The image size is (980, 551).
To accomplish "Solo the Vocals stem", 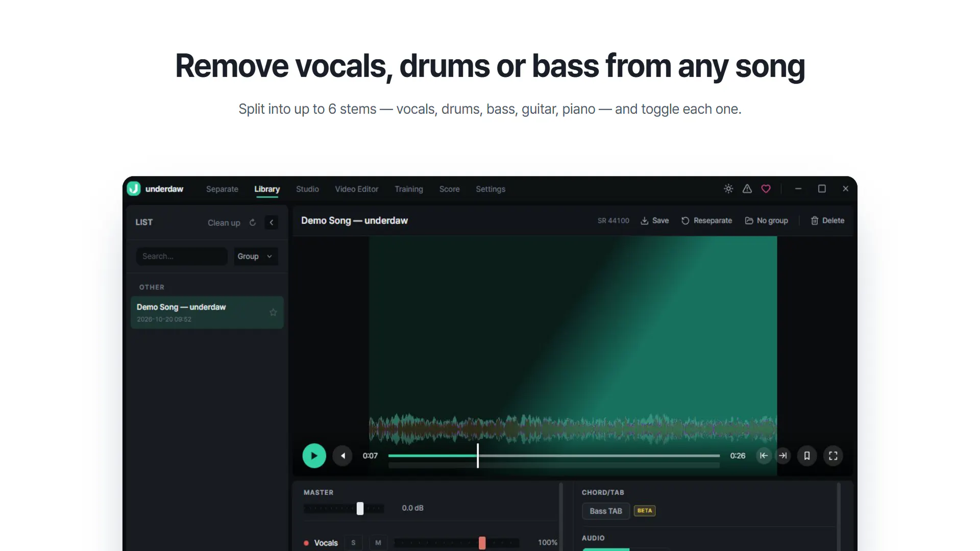I will click(x=353, y=543).
